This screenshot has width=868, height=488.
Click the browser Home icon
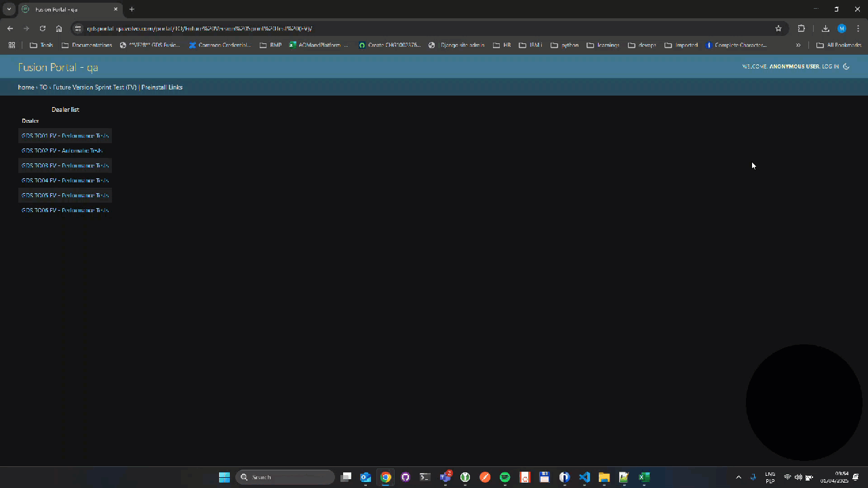coord(59,28)
